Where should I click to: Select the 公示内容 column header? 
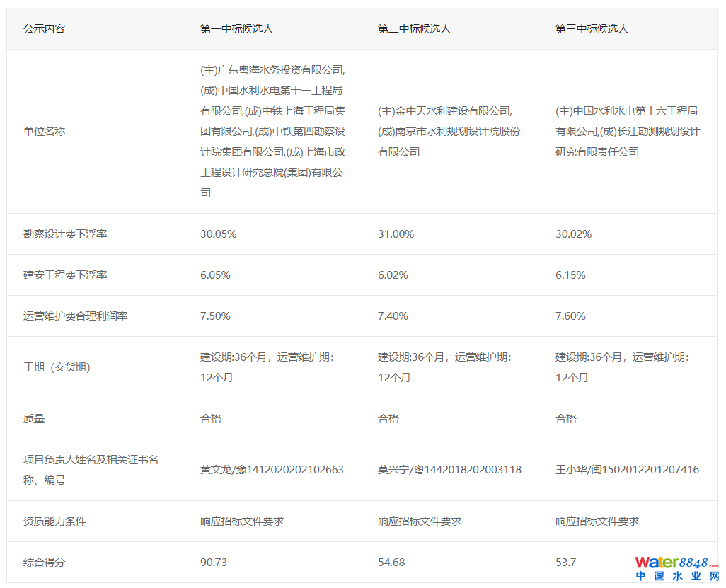(44, 29)
